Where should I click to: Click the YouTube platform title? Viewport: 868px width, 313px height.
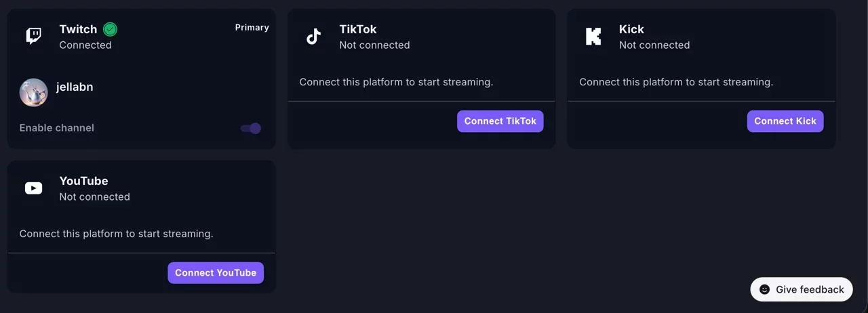(83, 181)
